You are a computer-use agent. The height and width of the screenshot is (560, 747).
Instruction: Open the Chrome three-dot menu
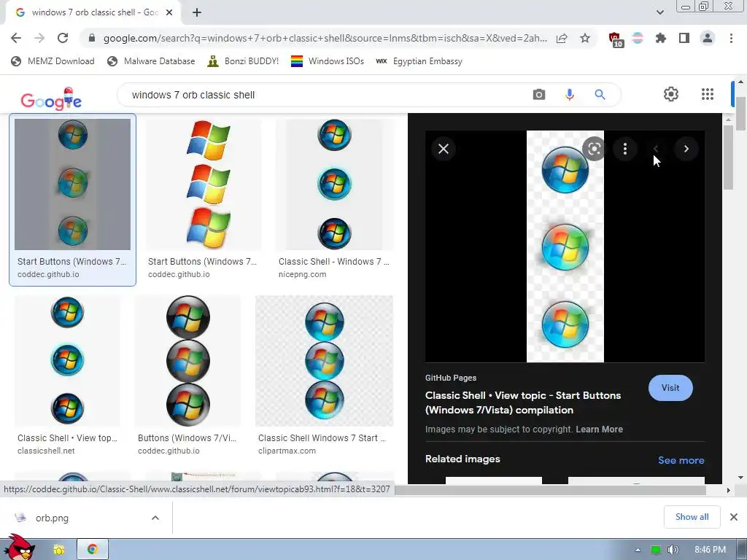pyautogui.click(x=731, y=38)
